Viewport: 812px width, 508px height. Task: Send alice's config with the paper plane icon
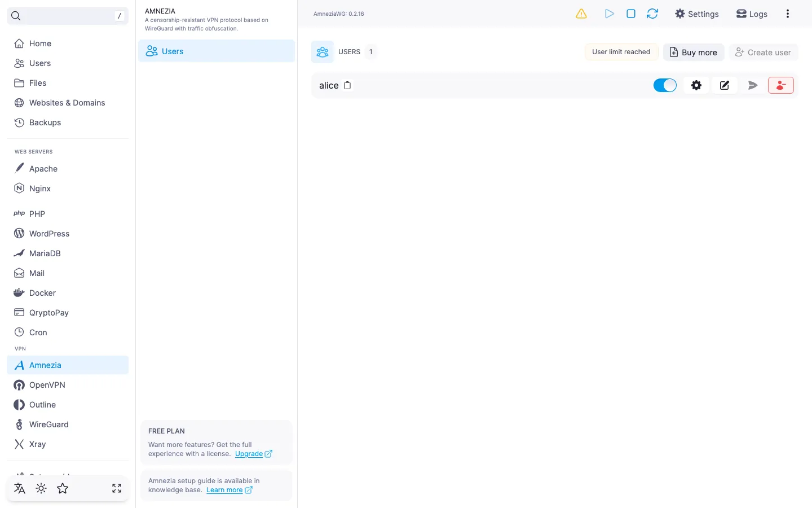click(x=753, y=85)
